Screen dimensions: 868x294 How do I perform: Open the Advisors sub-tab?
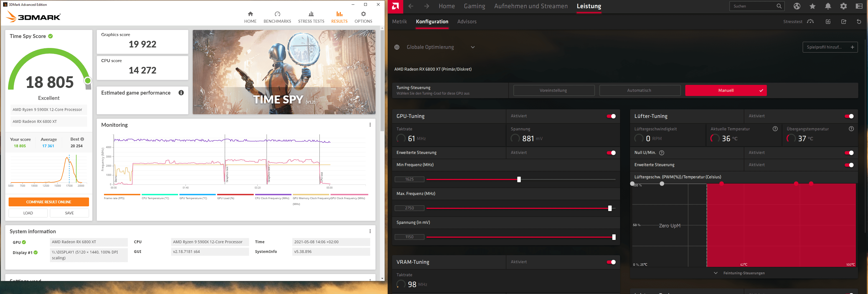click(x=467, y=22)
